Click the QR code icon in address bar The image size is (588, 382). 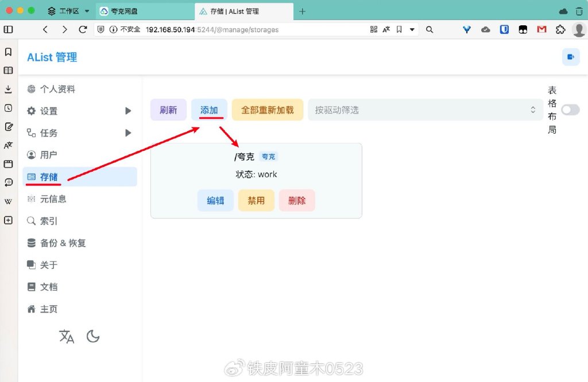[x=373, y=29]
